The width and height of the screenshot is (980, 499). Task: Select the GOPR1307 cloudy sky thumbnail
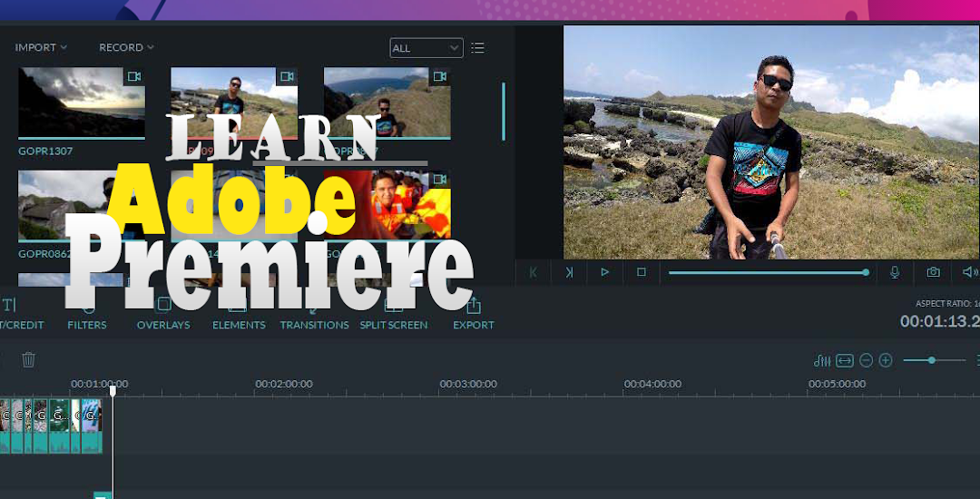(x=82, y=103)
